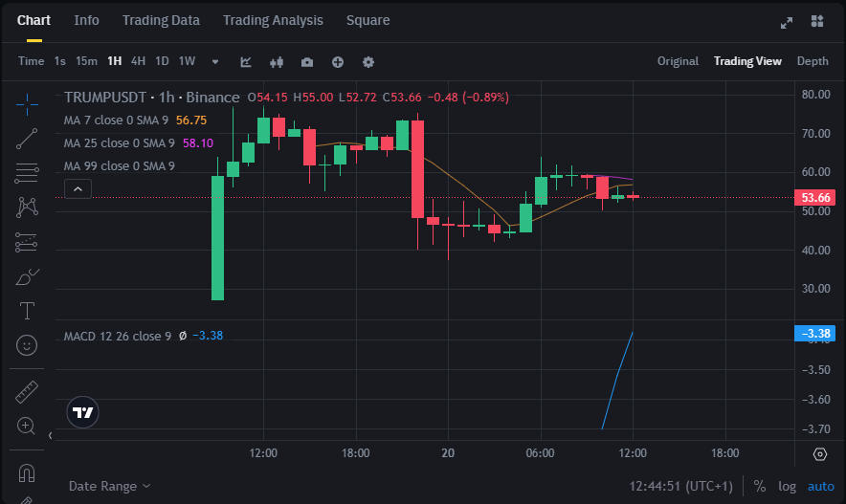Select the 1D interval
The width and height of the screenshot is (846, 504).
click(162, 61)
